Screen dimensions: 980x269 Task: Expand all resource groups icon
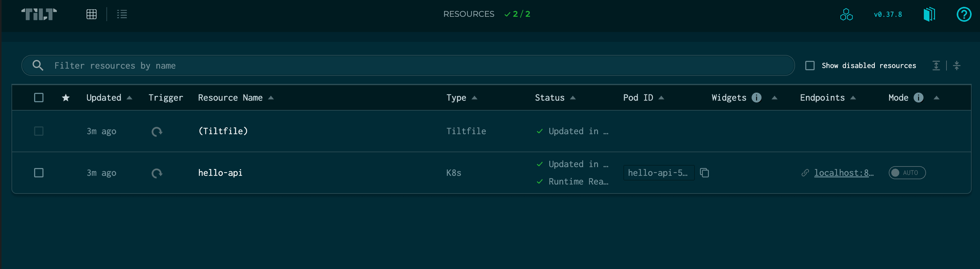936,66
